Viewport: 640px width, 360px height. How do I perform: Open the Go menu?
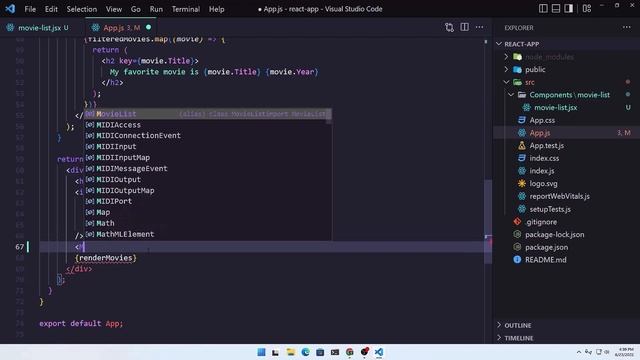coord(136,9)
